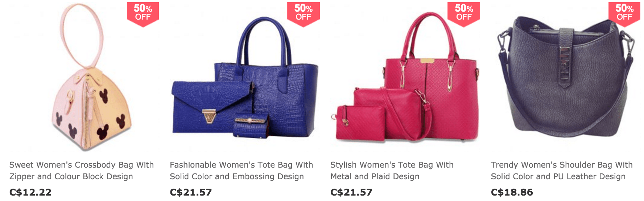The width and height of the screenshot is (644, 201).
Task: Click the C$21.57 price under blue tote
Action: (x=191, y=192)
